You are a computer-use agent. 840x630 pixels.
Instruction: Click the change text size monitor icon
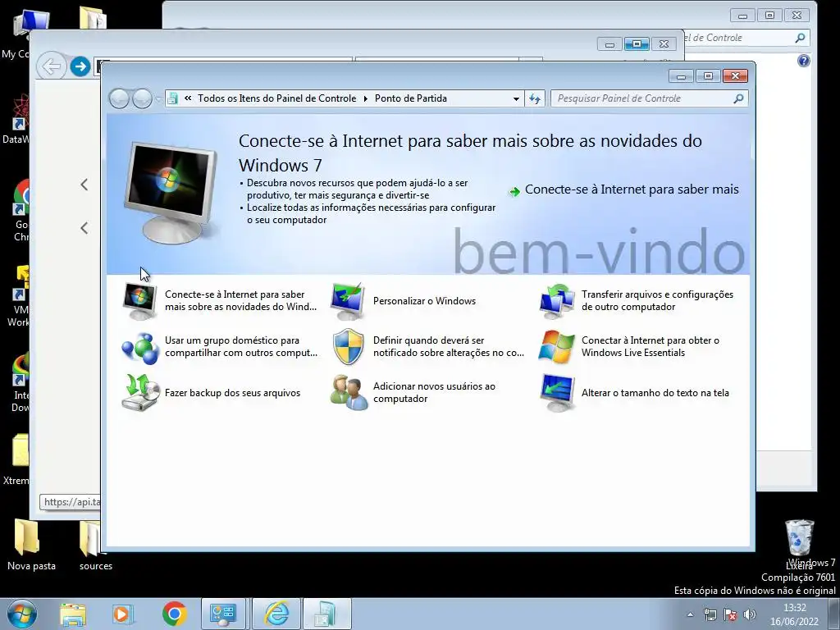(557, 393)
